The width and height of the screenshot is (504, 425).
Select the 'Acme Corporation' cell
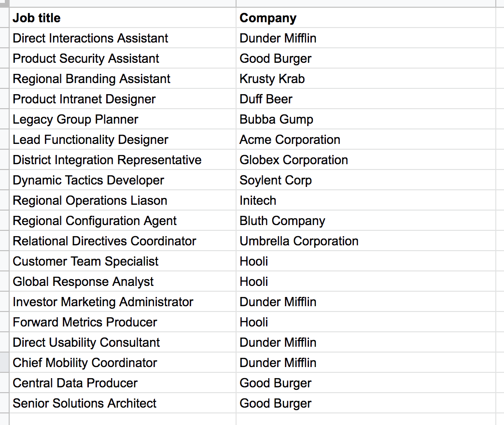(x=366, y=139)
